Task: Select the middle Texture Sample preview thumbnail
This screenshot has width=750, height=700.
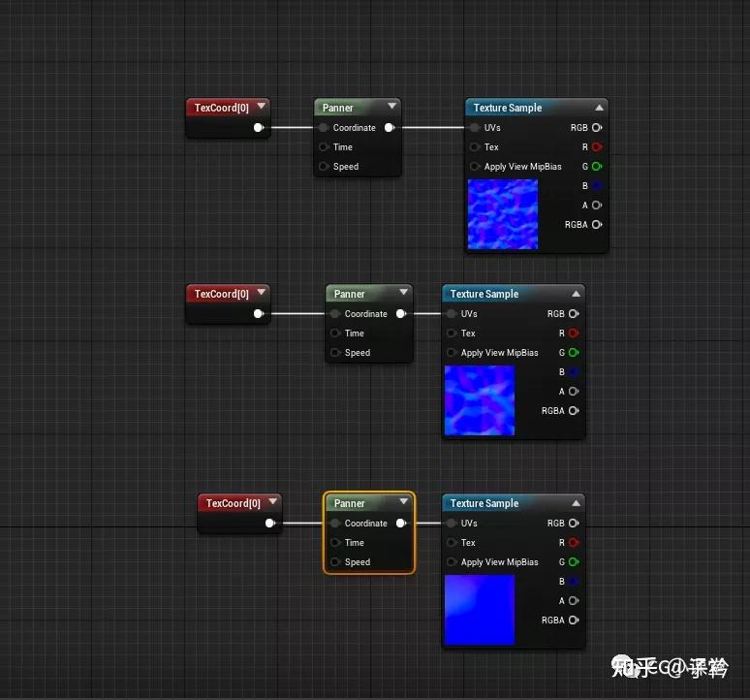Action: (x=480, y=400)
